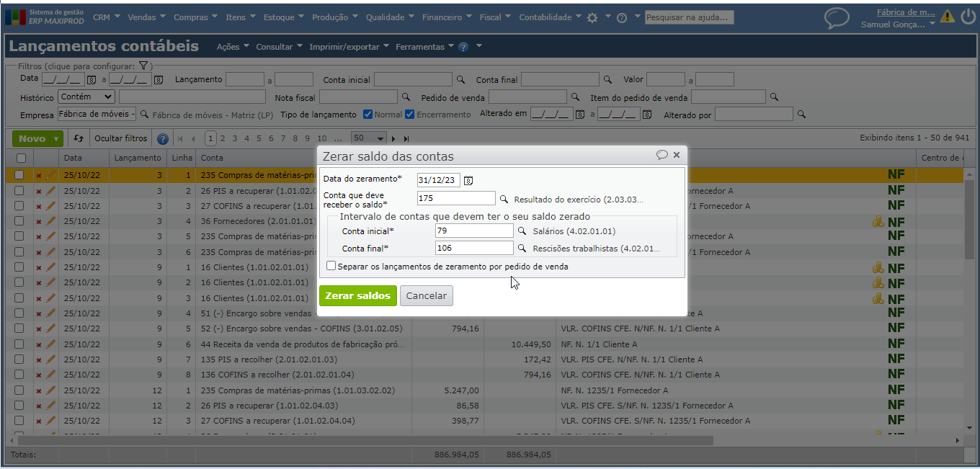Viewport: 980px width, 469px height.
Task: Enable 'Separar os lançamentos de zeramento' checkbox
Action: [331, 266]
